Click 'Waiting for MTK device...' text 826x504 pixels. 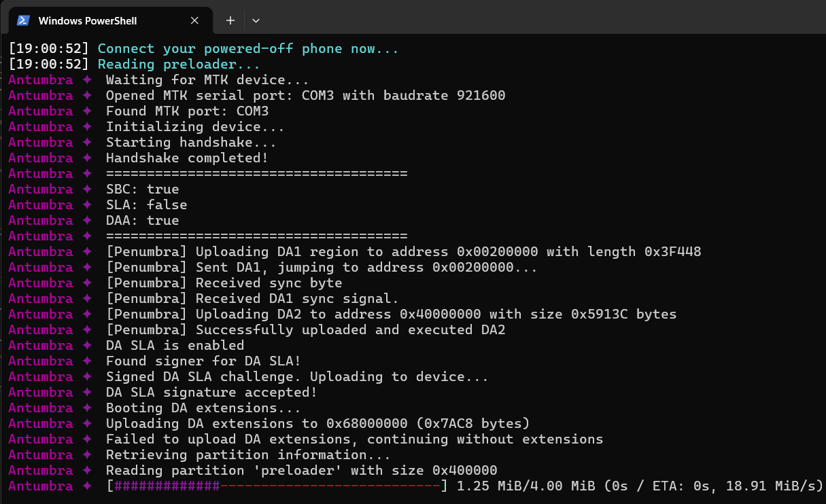pyautogui.click(x=207, y=80)
